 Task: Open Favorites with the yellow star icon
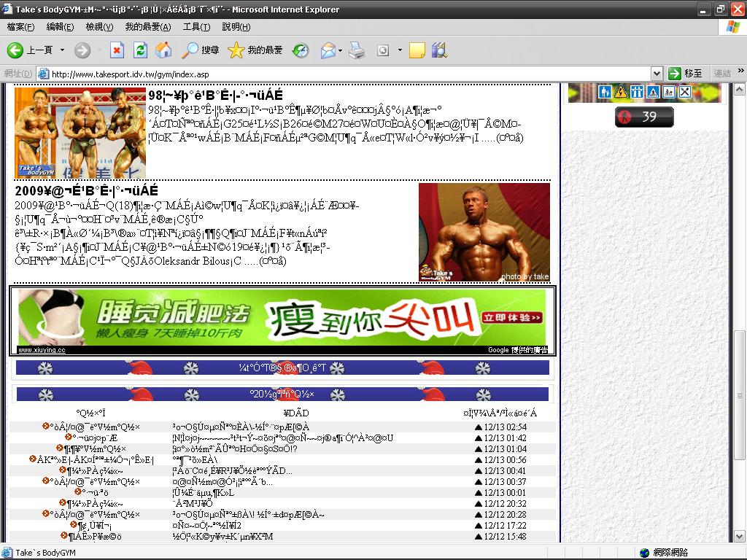(236, 50)
